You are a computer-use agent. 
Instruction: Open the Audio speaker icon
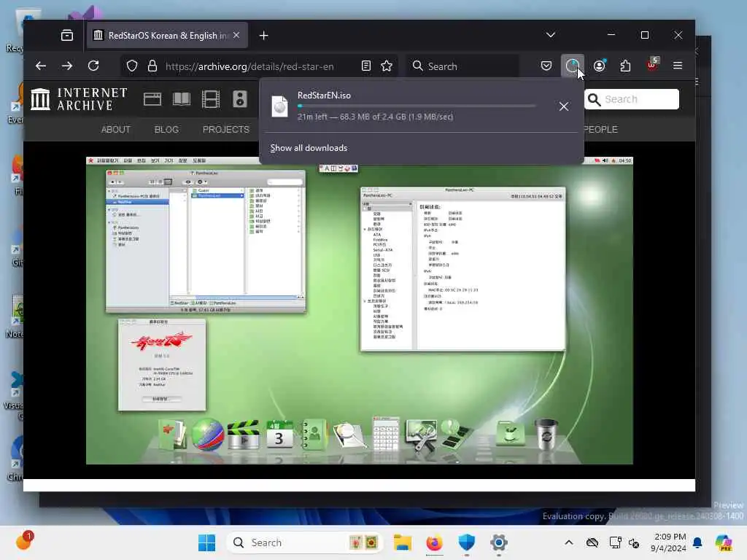click(x=239, y=99)
